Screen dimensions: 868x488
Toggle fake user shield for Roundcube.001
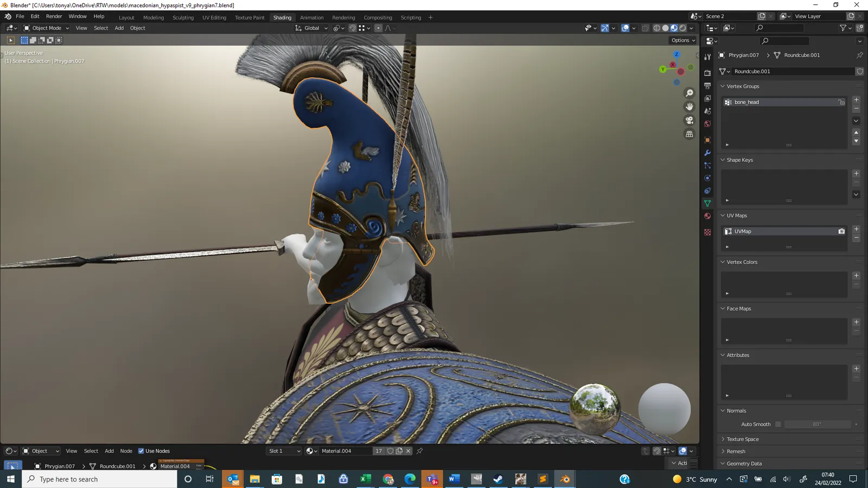coord(860,72)
